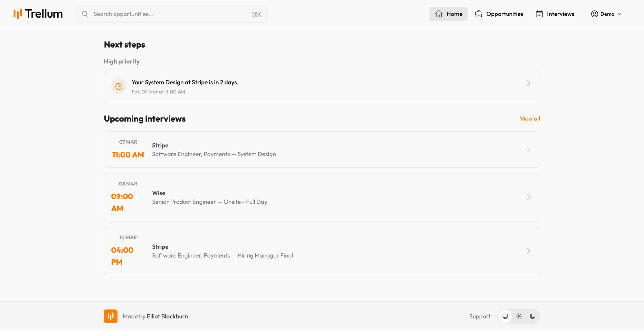
Task: Enable light theme with sun icon
Action: (519, 316)
